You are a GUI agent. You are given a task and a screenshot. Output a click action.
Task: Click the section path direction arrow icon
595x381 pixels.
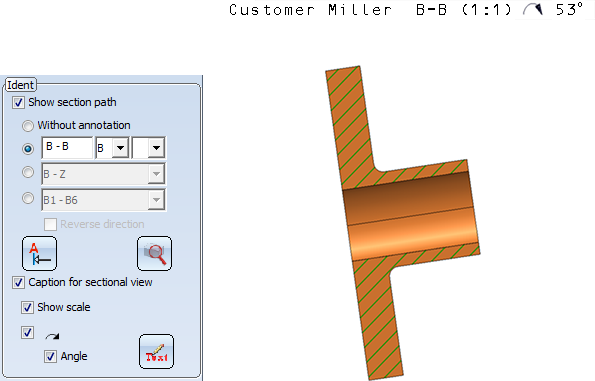[x=39, y=253]
